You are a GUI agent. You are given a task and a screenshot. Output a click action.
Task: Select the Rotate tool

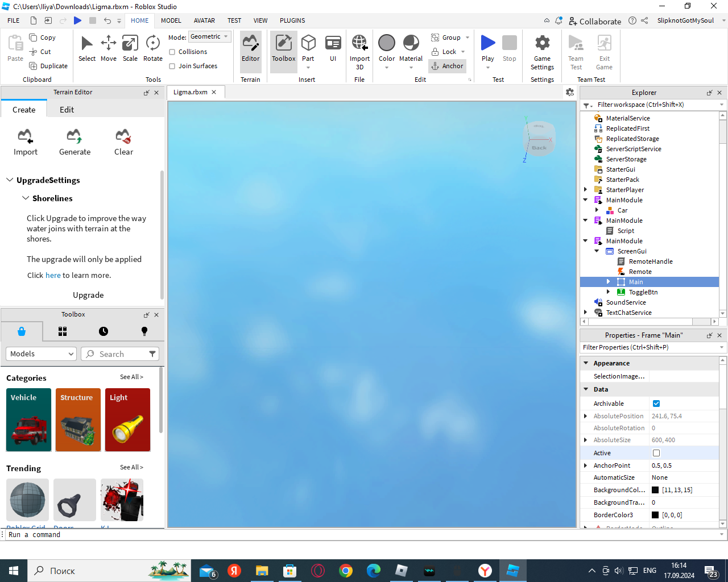(x=152, y=48)
